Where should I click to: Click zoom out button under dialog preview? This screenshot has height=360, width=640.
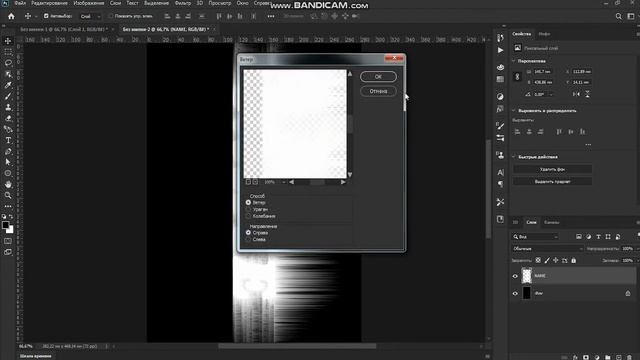point(248,182)
